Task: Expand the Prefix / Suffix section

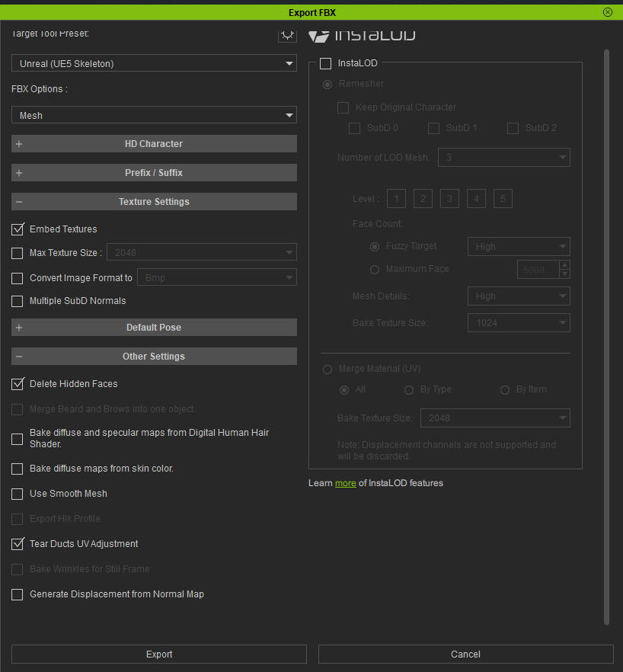Action: [x=154, y=173]
